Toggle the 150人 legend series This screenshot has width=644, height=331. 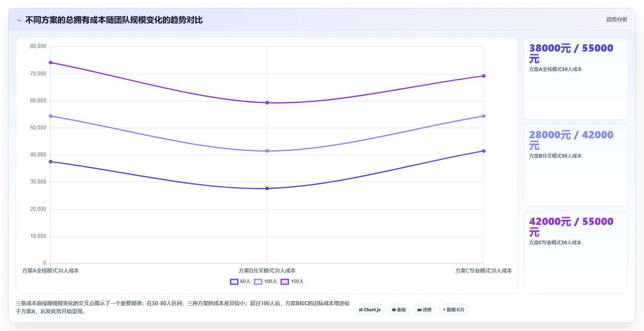[292, 281]
